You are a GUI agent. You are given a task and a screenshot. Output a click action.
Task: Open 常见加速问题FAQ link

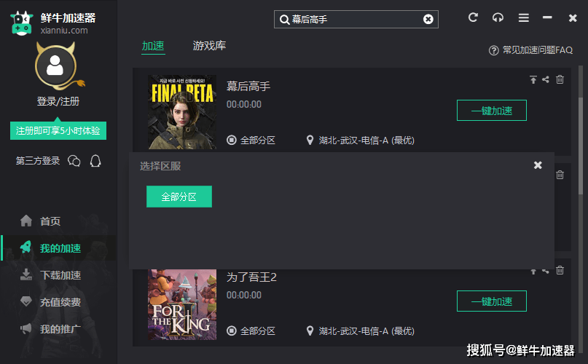pos(530,50)
